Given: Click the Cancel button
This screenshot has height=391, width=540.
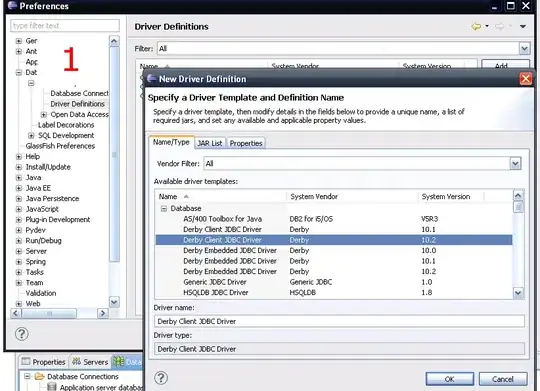Looking at the screenshot, I should 503,379.
